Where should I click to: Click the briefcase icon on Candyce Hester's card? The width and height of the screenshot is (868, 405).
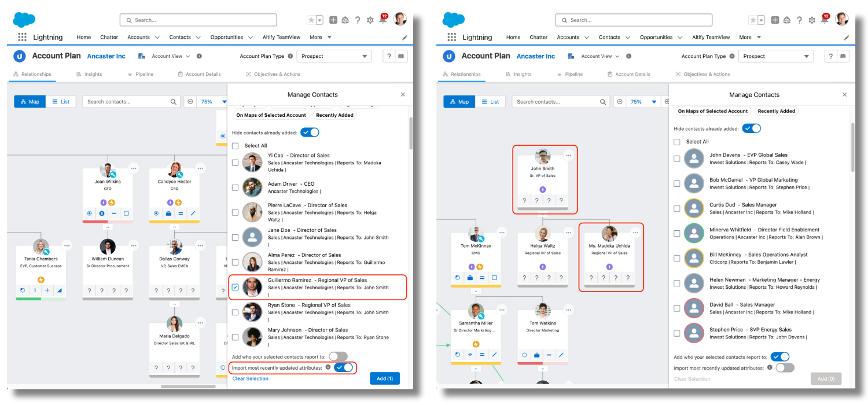pos(168,213)
